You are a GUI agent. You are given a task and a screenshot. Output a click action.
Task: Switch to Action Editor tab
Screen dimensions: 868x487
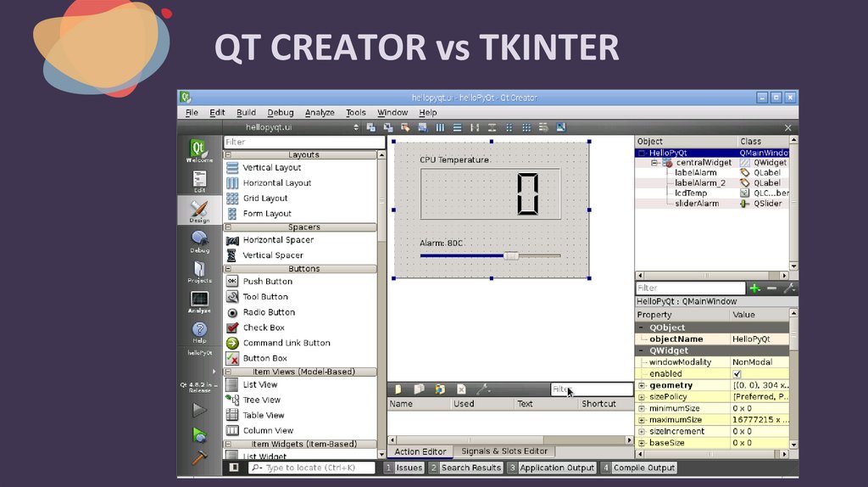click(420, 451)
